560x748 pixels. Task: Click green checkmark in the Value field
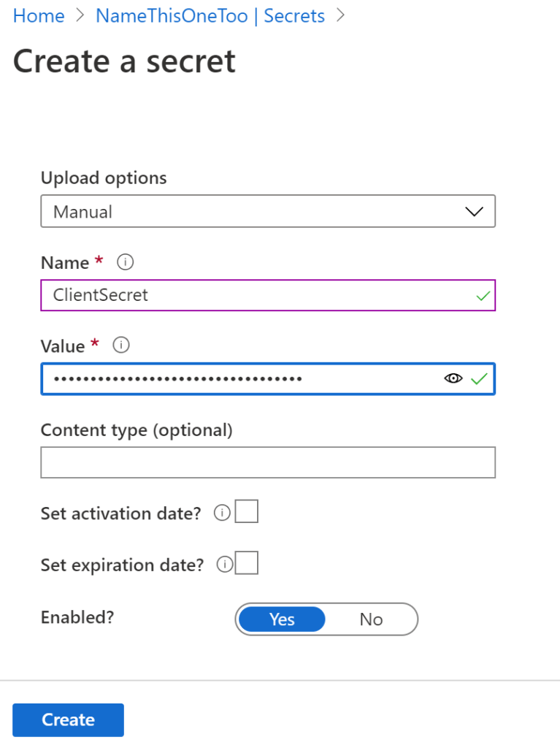point(479,378)
